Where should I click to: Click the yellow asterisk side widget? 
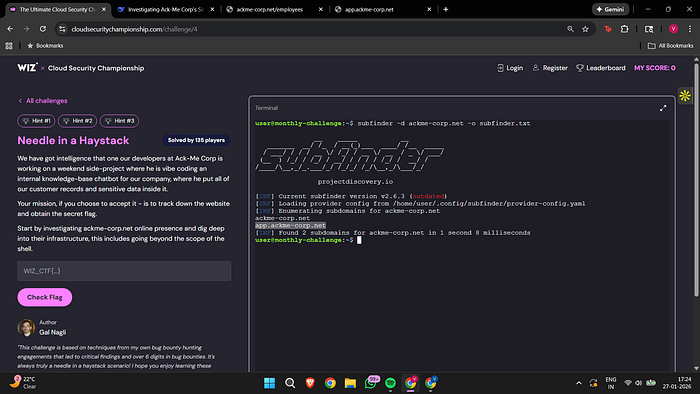click(x=685, y=95)
